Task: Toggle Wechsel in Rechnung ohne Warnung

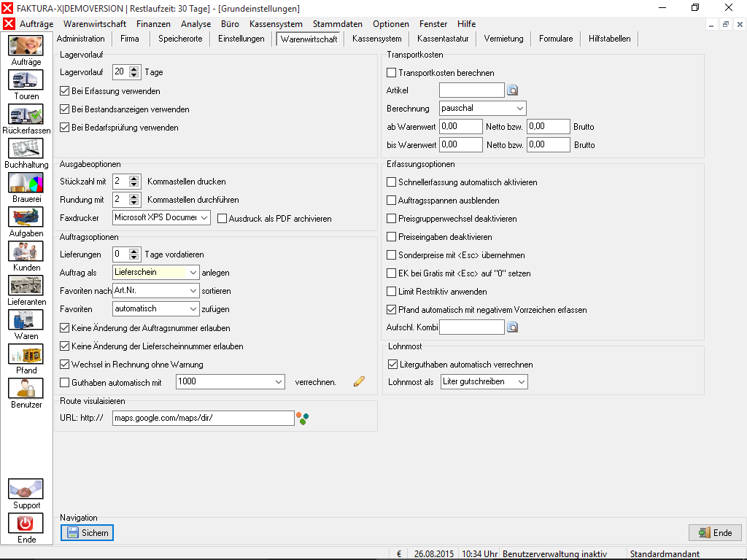Action: tap(65, 365)
